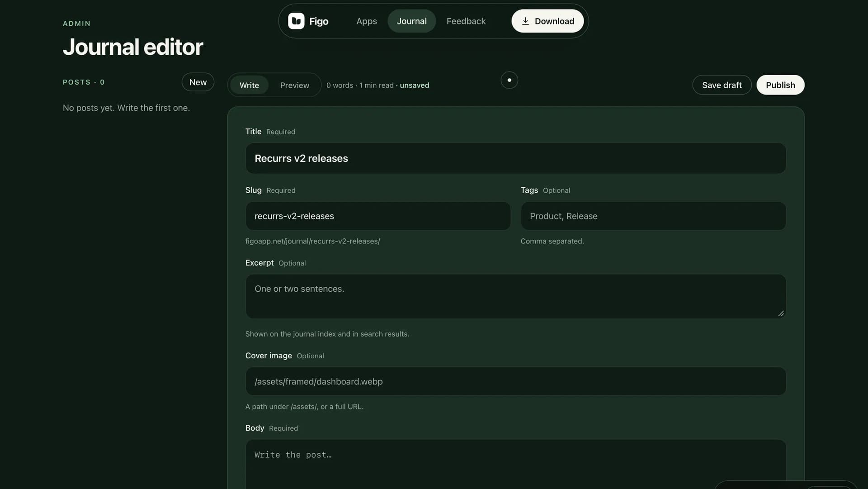Click the 'Body' field label

pyautogui.click(x=255, y=428)
